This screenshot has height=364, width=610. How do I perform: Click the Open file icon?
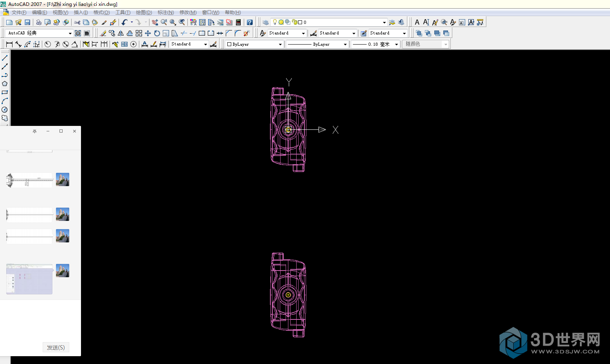[x=18, y=22]
